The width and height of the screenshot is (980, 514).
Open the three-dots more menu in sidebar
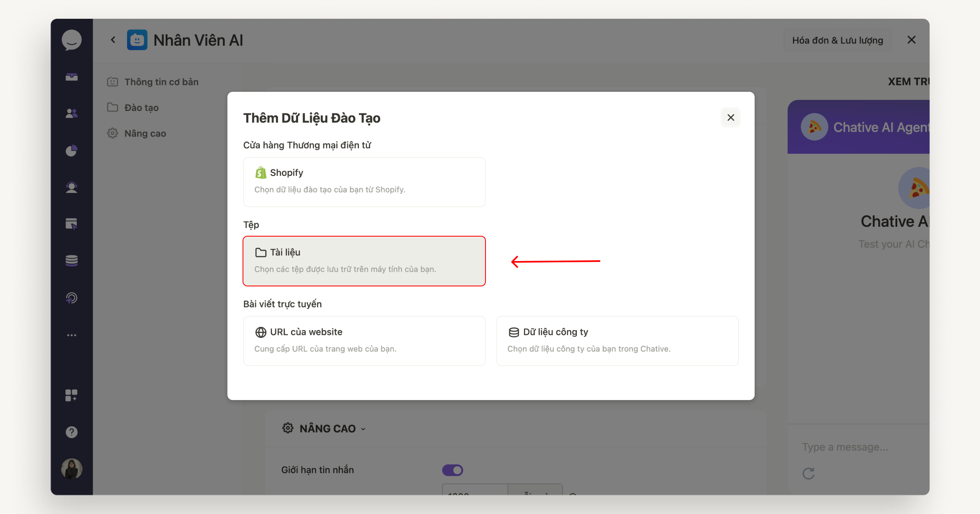pos(71,335)
